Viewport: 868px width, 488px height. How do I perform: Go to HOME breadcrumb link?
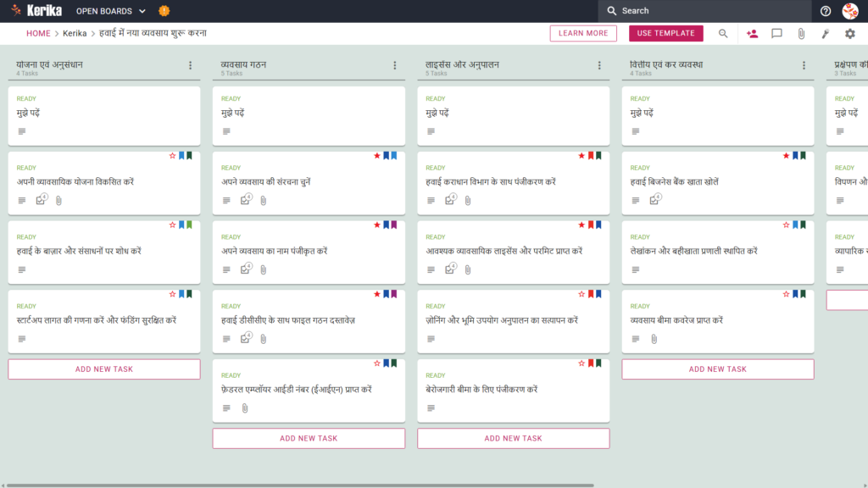tap(38, 33)
